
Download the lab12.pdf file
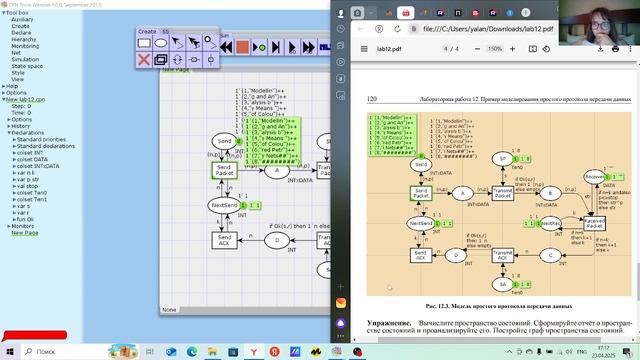coord(600,49)
